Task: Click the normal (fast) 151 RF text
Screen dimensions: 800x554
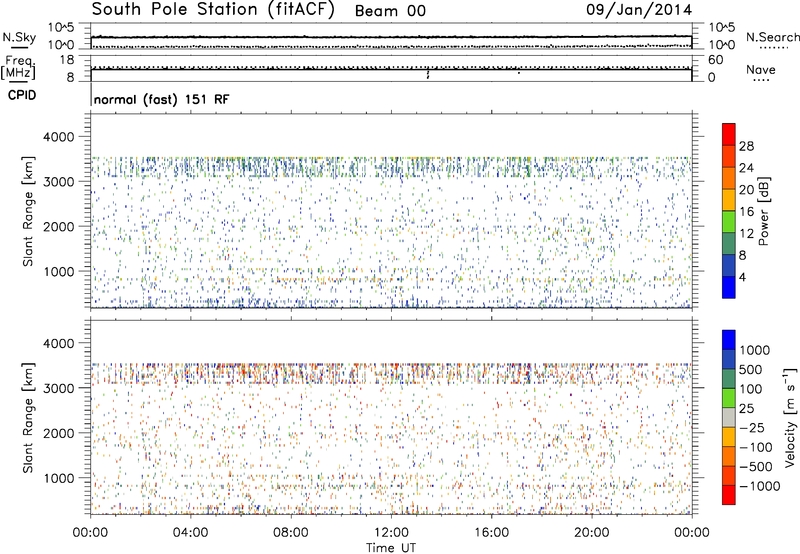Action: coord(161,99)
